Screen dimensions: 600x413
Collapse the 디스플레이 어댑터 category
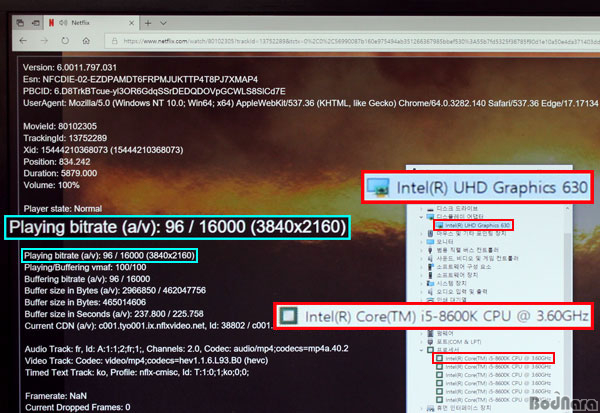(422, 217)
